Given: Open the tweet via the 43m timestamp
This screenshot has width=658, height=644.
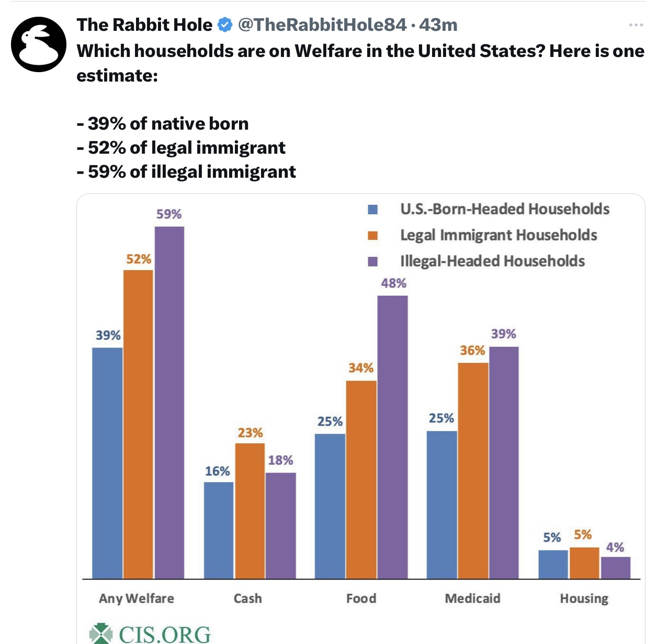Looking at the screenshot, I should (438, 25).
